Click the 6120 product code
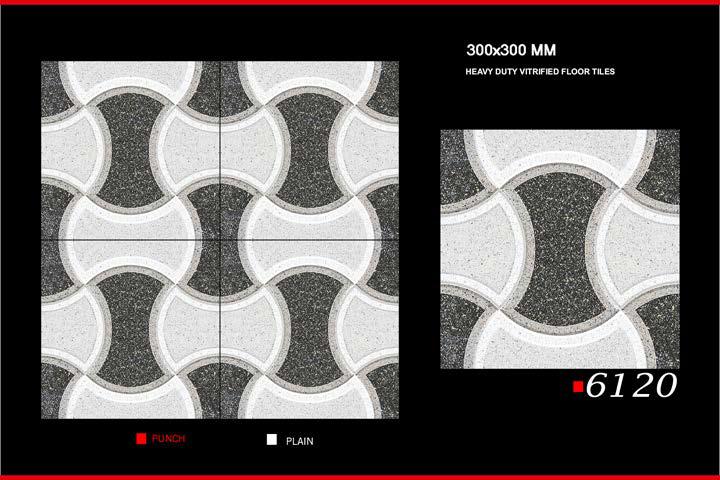 point(631,385)
